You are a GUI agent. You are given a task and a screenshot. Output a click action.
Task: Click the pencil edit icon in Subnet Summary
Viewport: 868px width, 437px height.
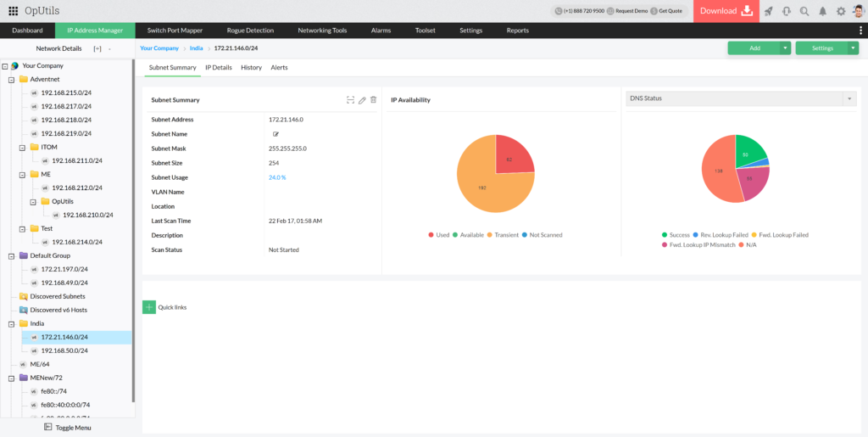[x=362, y=100]
